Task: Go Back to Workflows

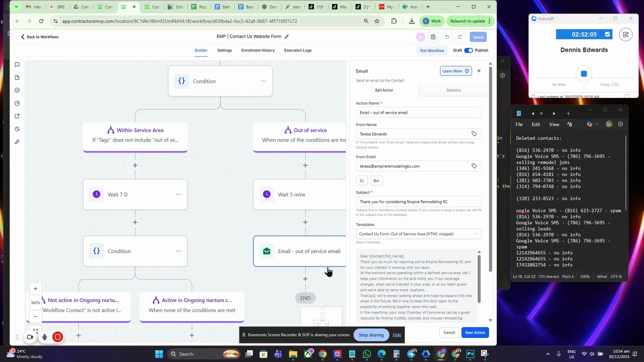Action: click(40, 37)
